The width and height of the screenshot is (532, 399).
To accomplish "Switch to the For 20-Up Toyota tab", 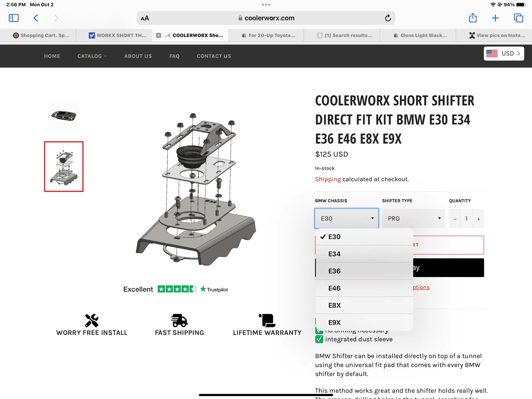I will pyautogui.click(x=266, y=35).
